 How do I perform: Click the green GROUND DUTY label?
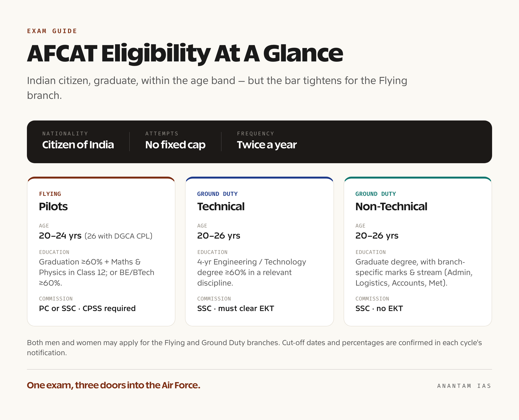click(x=376, y=194)
